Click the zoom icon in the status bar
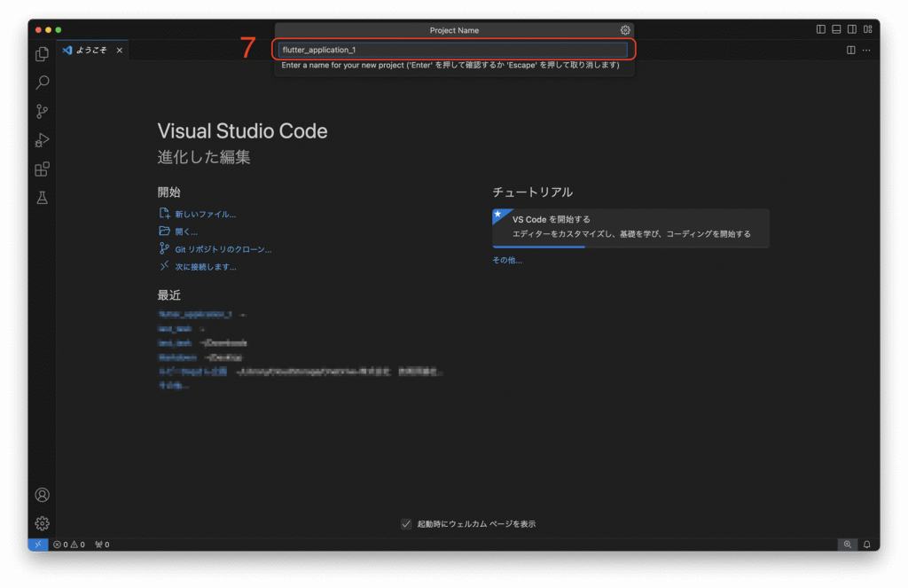 point(848,545)
